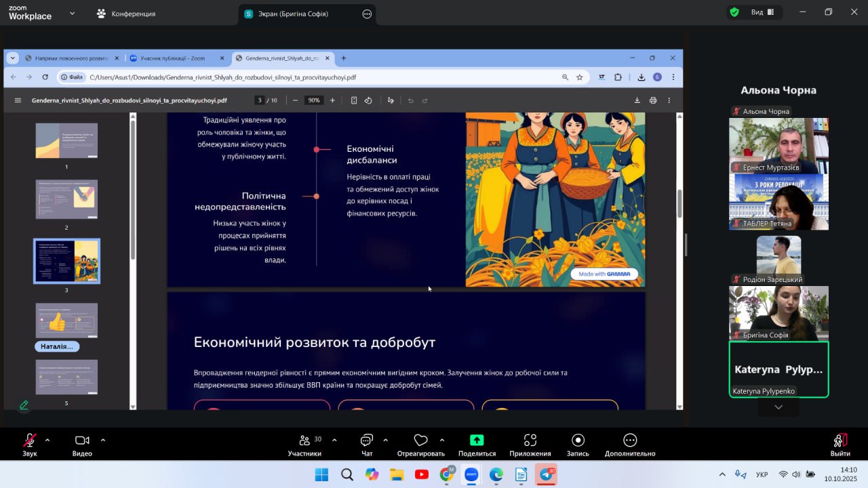Expand audio options arrow beside Звук

tap(47, 440)
